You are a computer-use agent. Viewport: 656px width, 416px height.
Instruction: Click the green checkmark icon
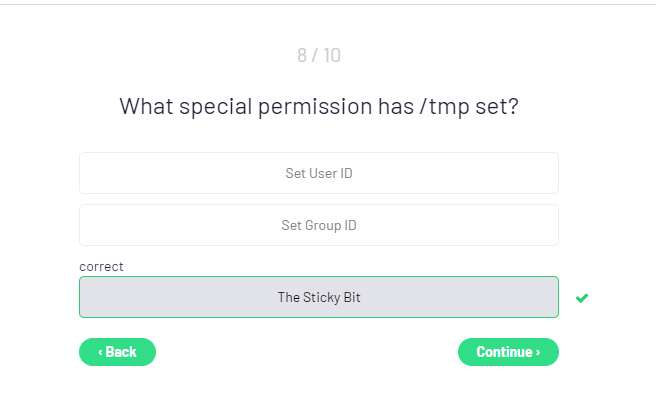click(x=582, y=298)
